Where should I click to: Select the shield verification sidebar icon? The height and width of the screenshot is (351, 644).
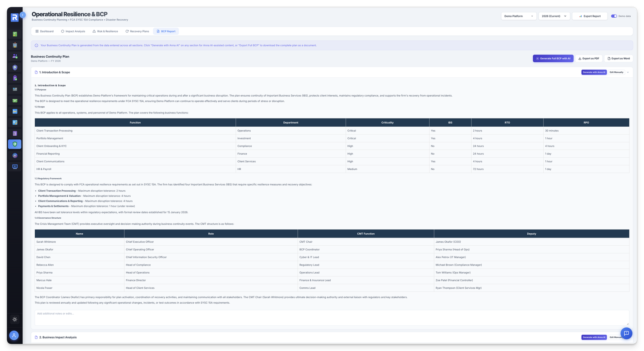point(15,67)
